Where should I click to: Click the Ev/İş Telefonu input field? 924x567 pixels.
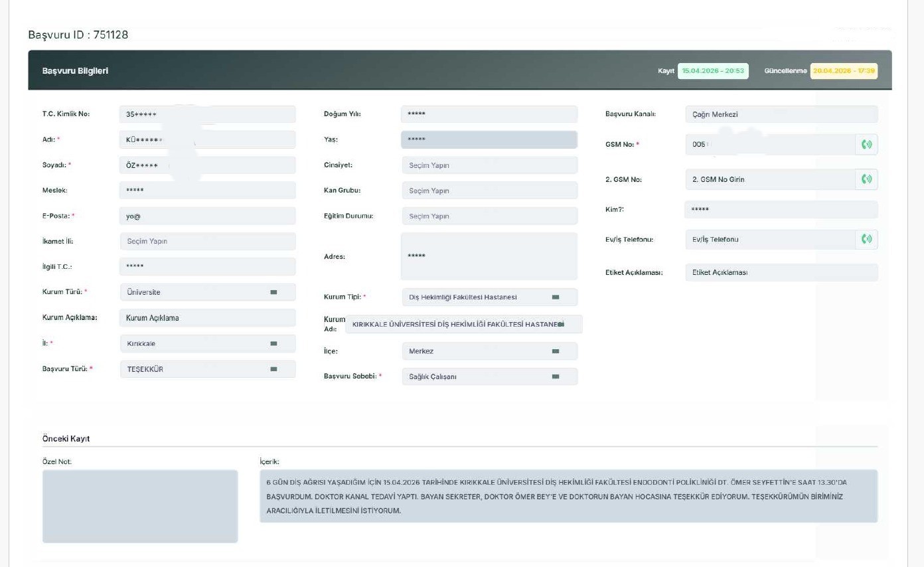(x=770, y=239)
